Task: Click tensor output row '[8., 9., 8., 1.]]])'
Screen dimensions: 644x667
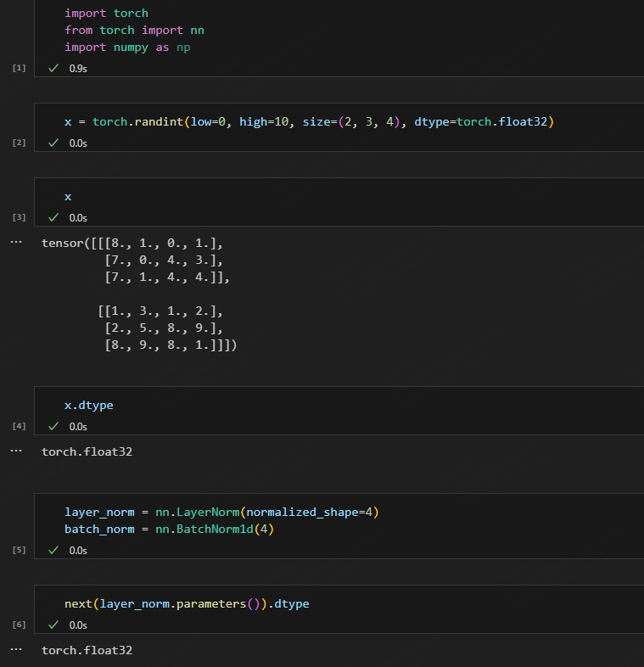Action: [171, 345]
